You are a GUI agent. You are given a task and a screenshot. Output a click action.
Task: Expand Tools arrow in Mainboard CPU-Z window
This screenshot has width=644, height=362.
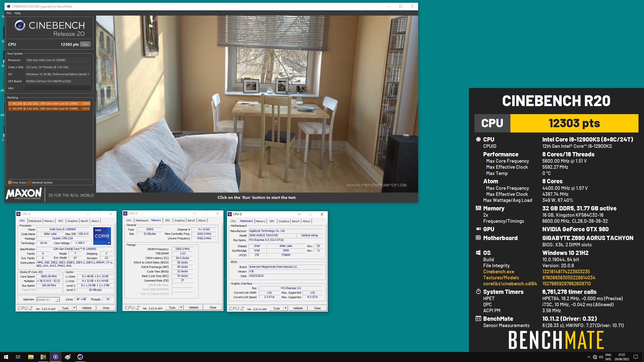tap(286, 308)
